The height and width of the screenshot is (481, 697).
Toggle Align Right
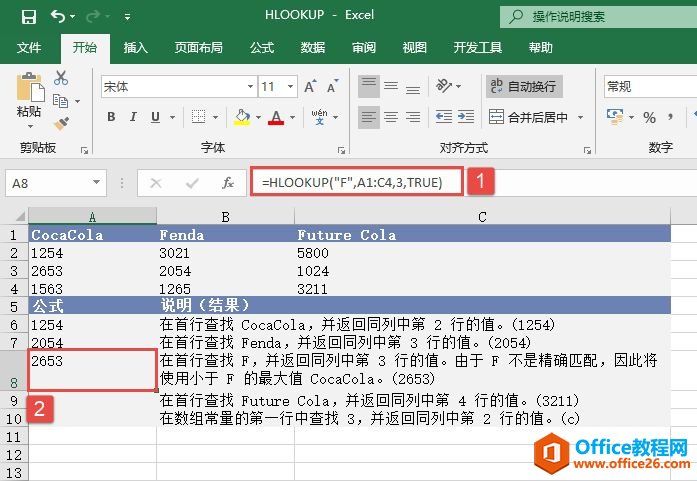(413, 117)
